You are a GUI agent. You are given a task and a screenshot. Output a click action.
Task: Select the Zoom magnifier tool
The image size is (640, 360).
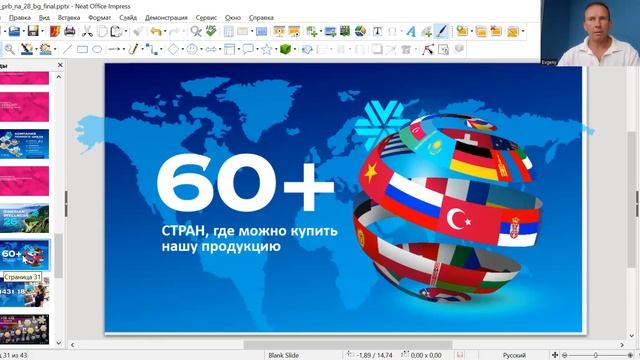[x=10, y=49]
